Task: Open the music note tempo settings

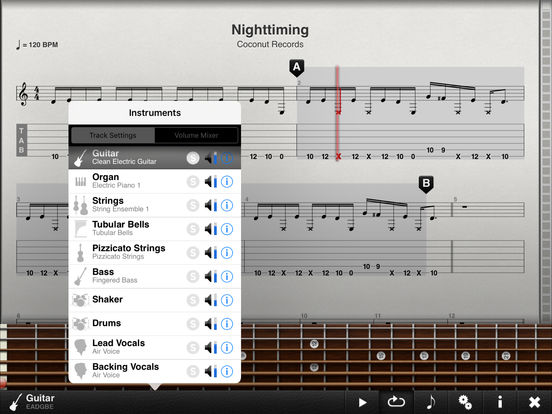Action: pos(431,402)
